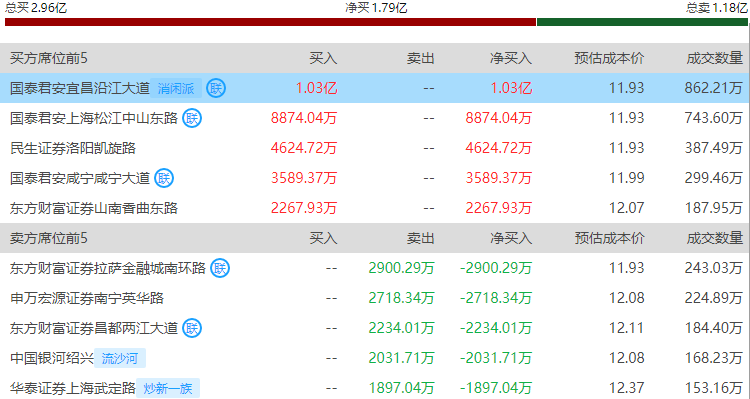Open the 流沙河 tag
Viewport: 750px width, 399px height.
click(120, 358)
